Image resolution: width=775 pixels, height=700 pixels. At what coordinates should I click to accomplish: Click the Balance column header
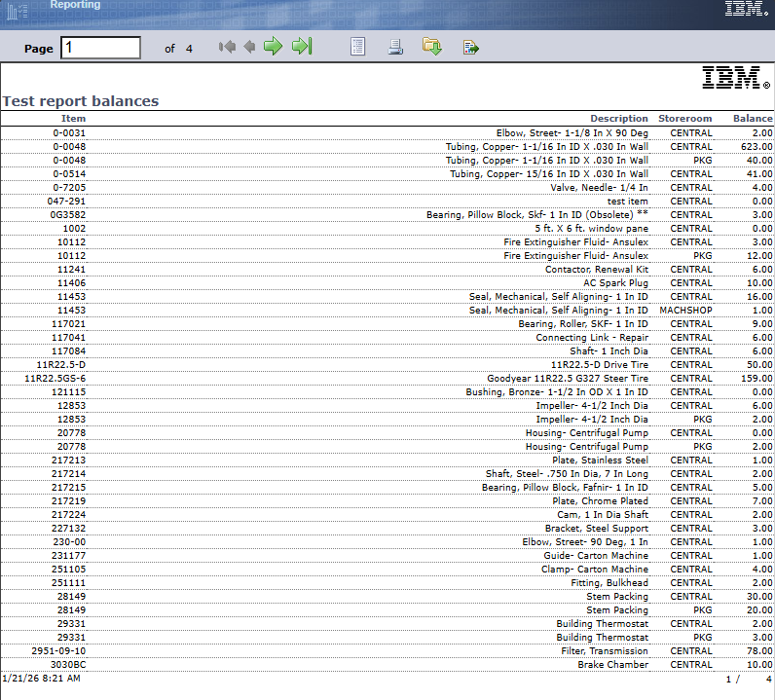pos(753,118)
